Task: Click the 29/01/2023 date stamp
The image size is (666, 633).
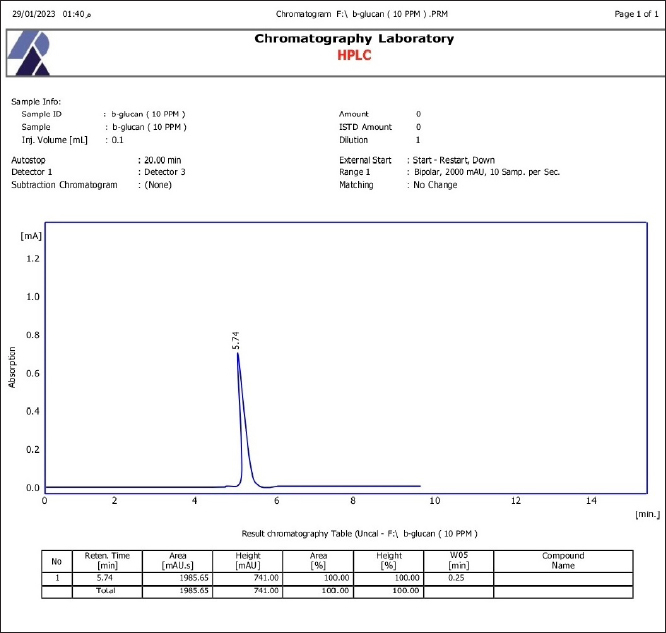Action: point(33,15)
